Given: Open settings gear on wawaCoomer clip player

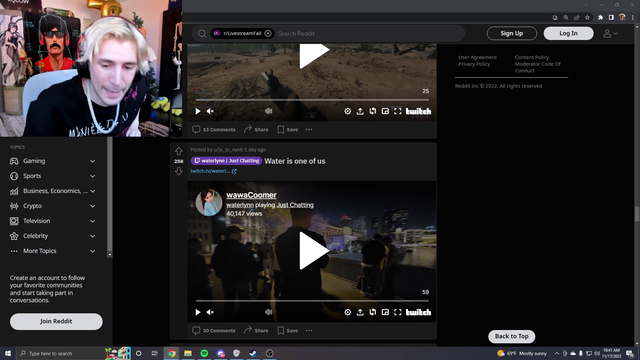Looking at the screenshot, I should point(347,312).
